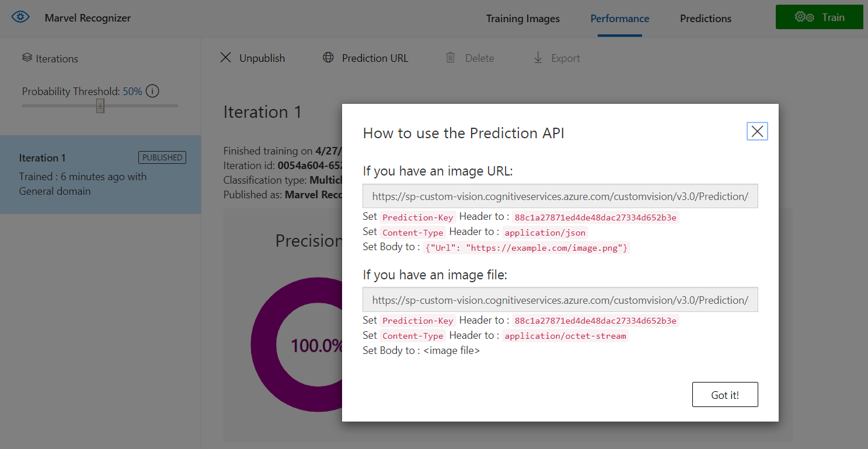868x449 pixels.
Task: Click the Unpublish X icon
Action: tap(225, 58)
